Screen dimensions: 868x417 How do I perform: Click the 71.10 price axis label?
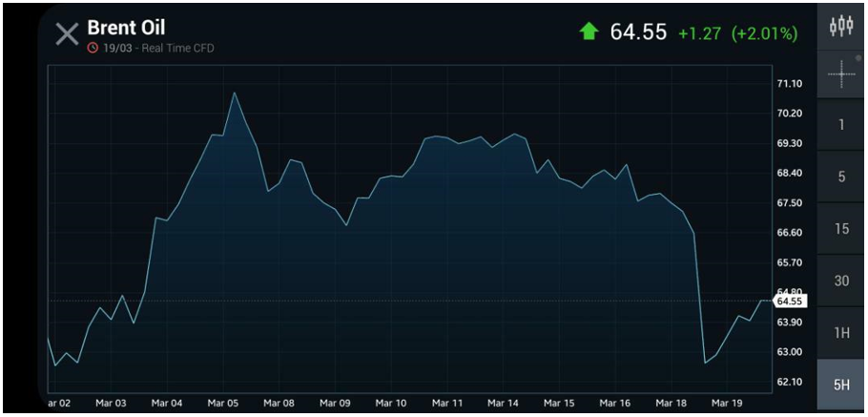[789, 84]
